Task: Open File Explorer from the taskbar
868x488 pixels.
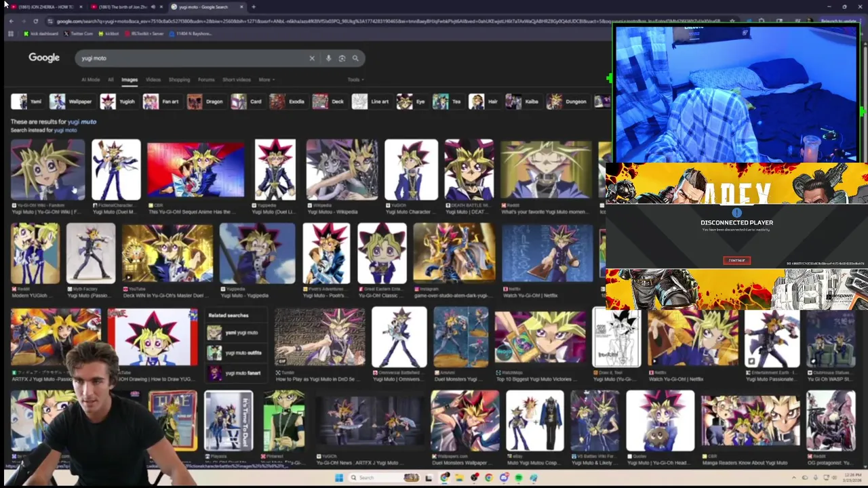Action: point(459,478)
